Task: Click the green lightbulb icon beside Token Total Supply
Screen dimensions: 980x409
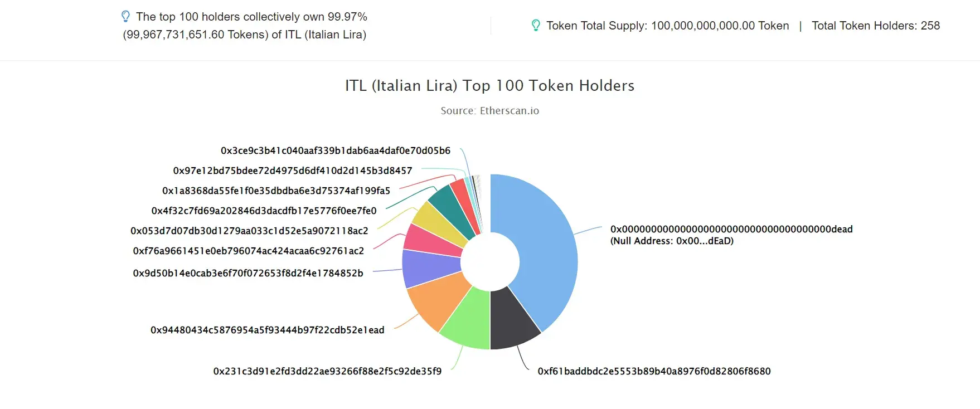Action: [536, 26]
